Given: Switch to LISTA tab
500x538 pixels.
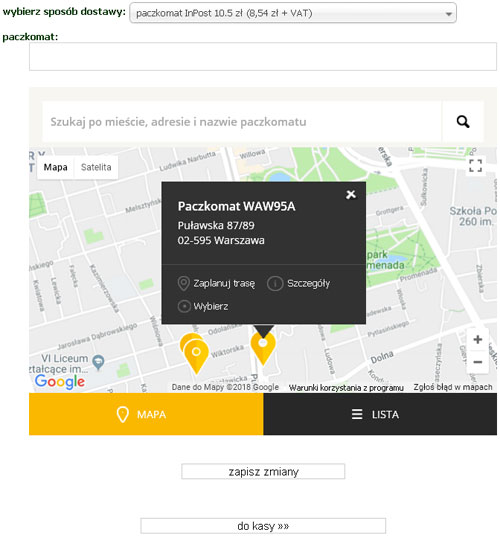Looking at the screenshot, I should pos(380,414).
